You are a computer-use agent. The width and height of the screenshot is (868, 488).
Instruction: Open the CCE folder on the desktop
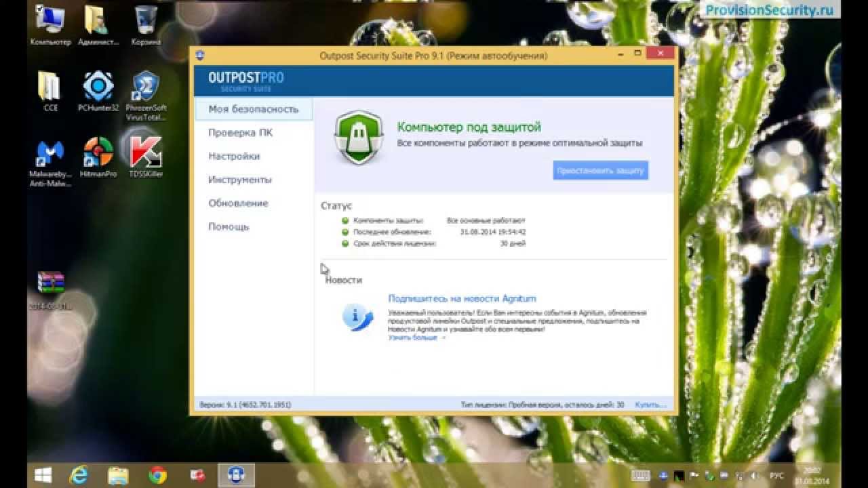coord(50,91)
